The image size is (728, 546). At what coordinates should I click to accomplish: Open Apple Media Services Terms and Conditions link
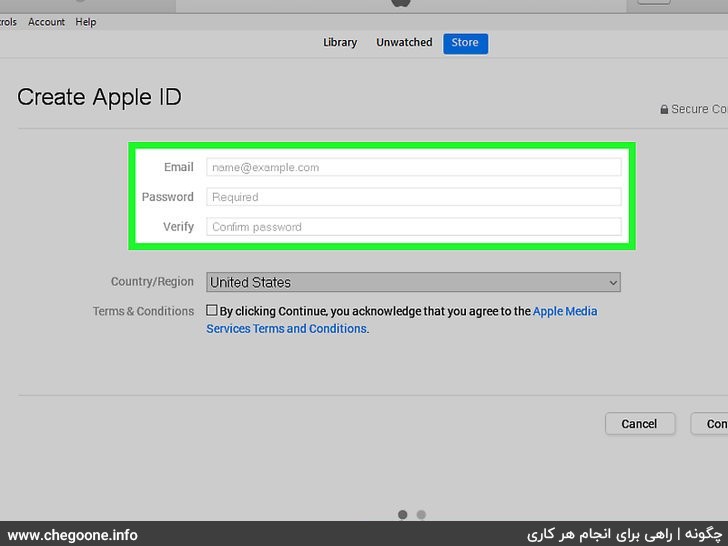tap(402, 320)
